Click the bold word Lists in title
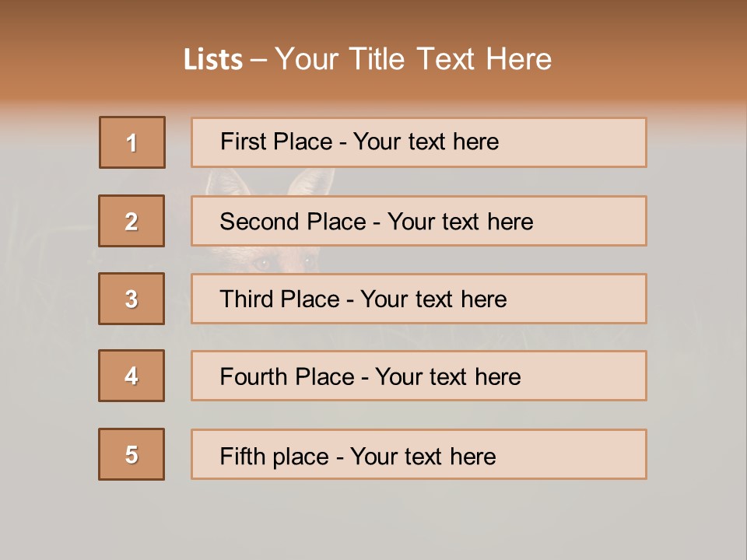 [213, 59]
